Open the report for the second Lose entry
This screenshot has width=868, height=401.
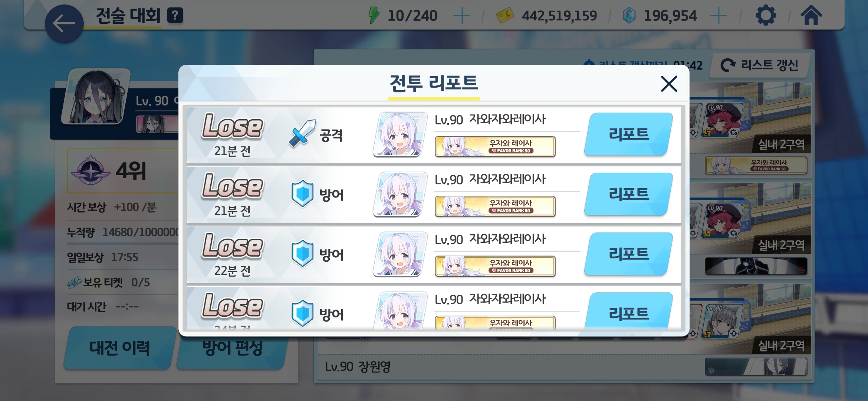(x=629, y=194)
